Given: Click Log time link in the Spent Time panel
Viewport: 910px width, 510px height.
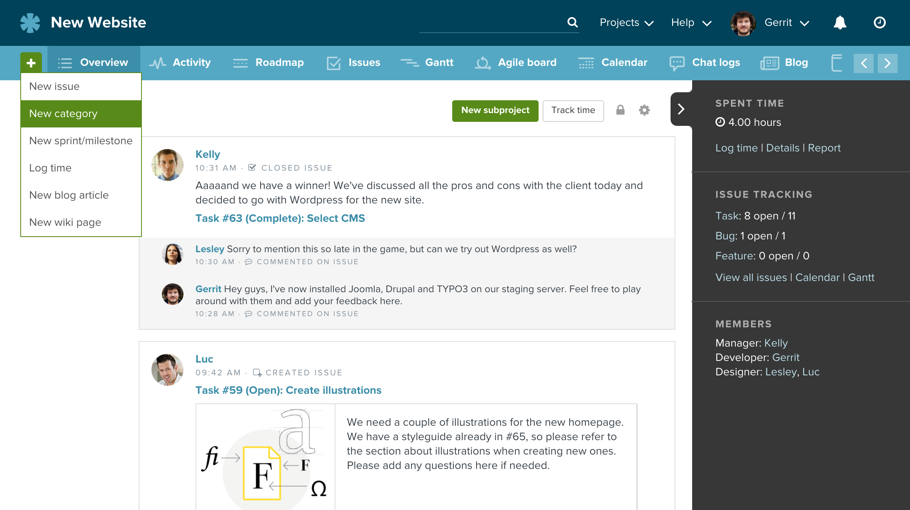Looking at the screenshot, I should [736, 148].
